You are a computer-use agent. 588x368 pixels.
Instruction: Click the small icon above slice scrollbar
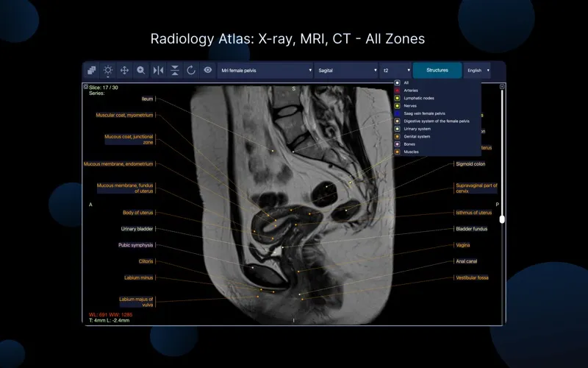point(502,86)
